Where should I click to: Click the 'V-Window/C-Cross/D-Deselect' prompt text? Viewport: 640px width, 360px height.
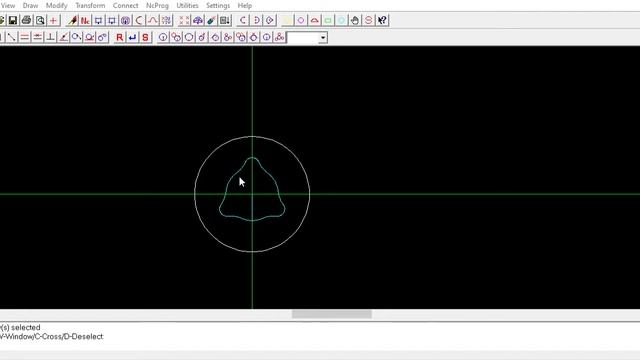51,337
